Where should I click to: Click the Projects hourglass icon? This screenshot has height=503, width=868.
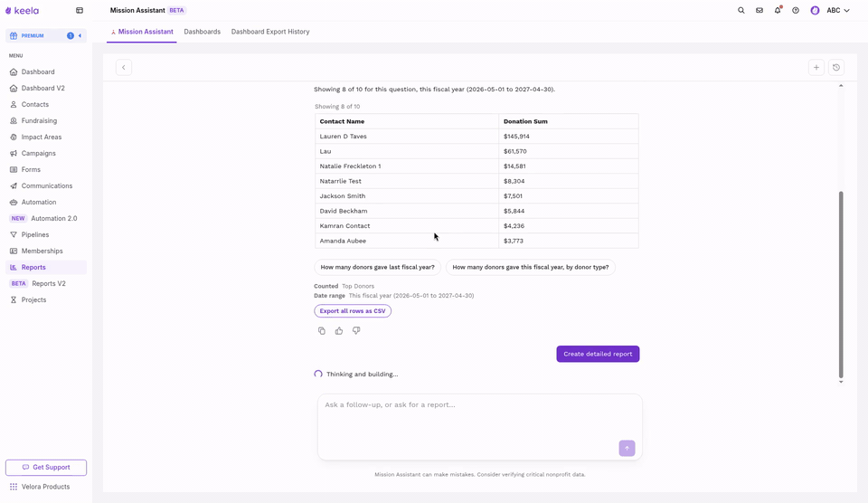tap(14, 299)
